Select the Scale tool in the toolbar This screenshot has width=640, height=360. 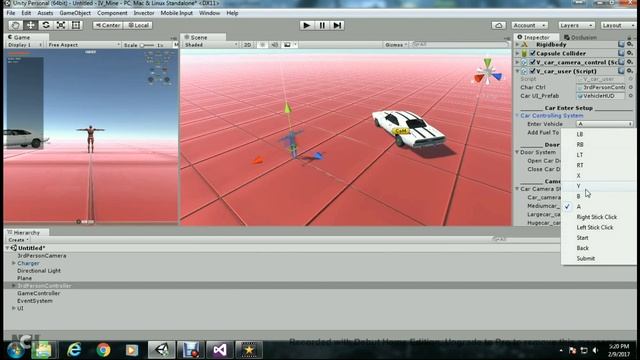61,25
